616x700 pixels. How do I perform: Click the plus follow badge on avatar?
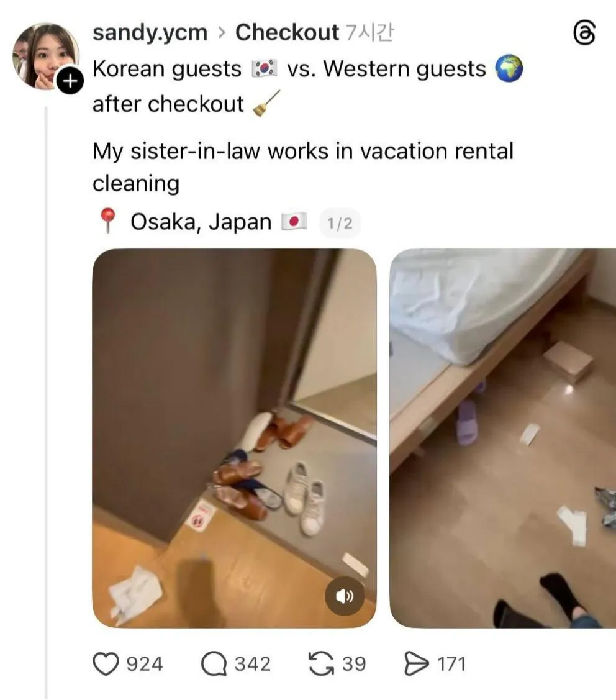pyautogui.click(x=70, y=81)
